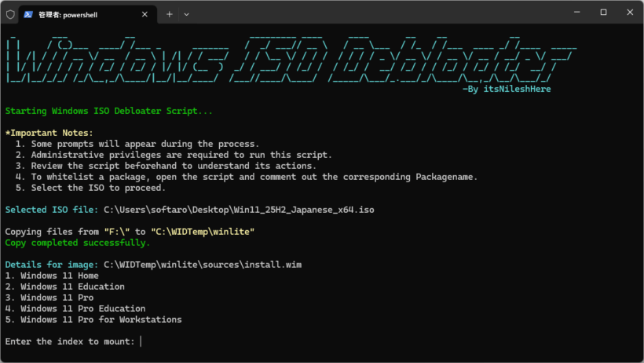Screen dimensions: 644x363
Task: Click 'Starting Windows ISO Debloater Script...' line
Action: 109,111
